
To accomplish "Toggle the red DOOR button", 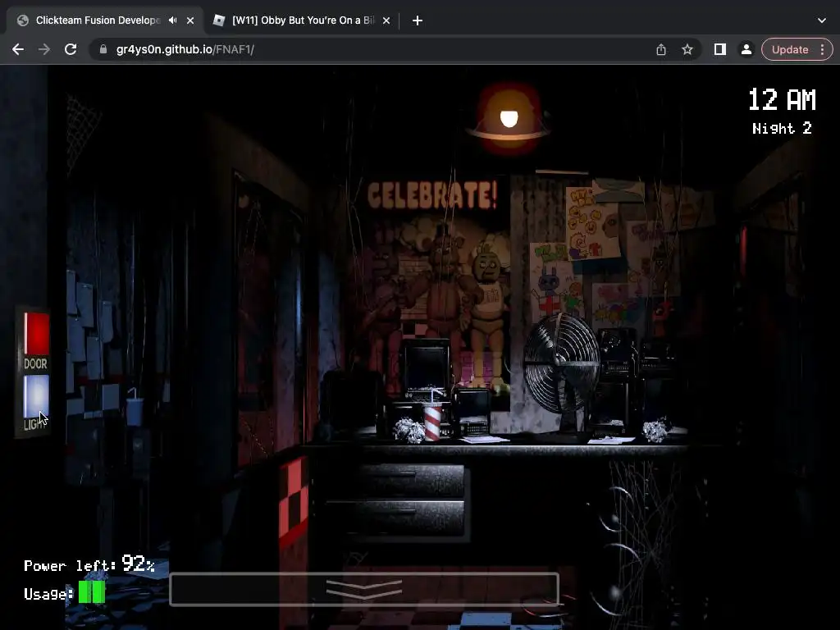I will click(36, 334).
